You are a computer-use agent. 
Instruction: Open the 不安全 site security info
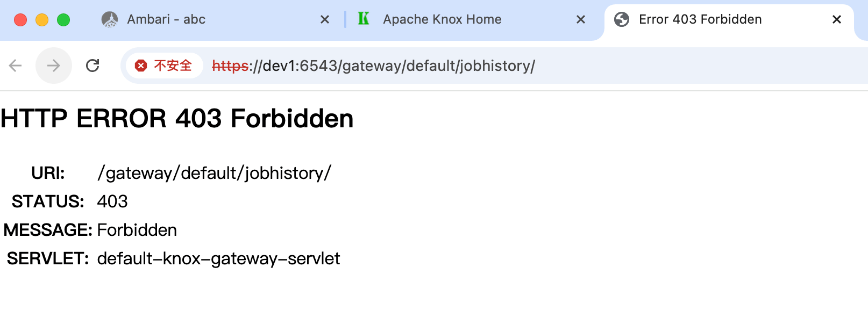tap(164, 66)
